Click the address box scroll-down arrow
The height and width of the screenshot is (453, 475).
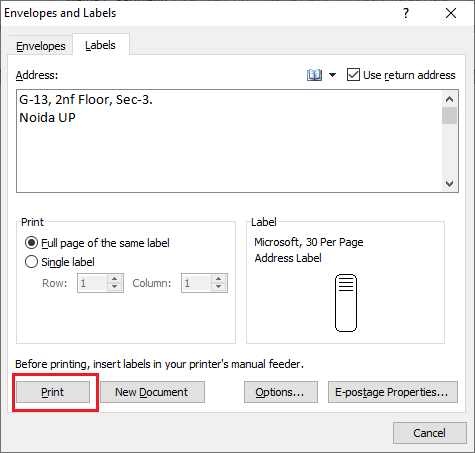[x=449, y=184]
